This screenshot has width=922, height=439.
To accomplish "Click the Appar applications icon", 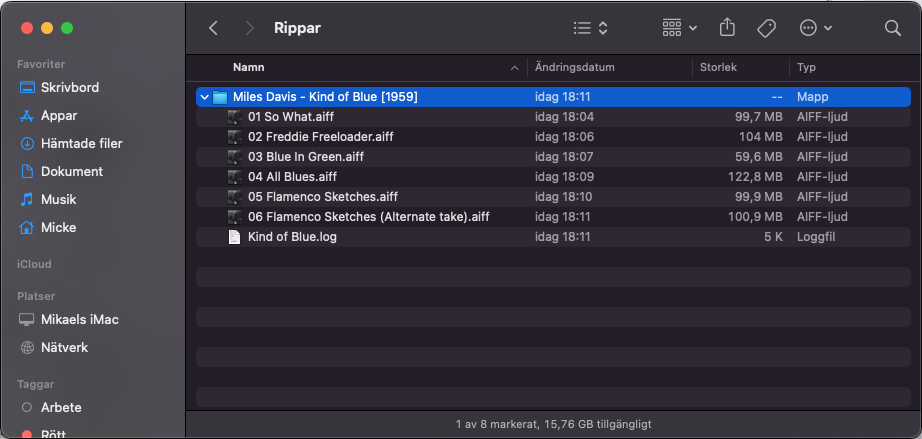I will point(27,116).
